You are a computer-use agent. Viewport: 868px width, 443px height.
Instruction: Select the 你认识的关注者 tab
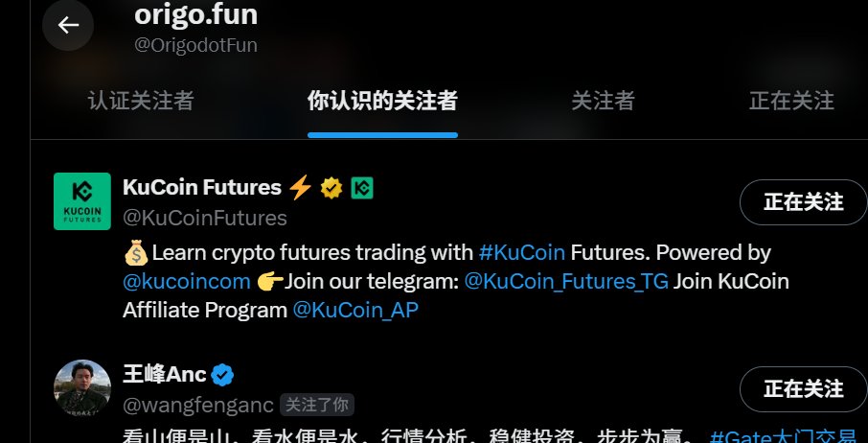click(382, 101)
